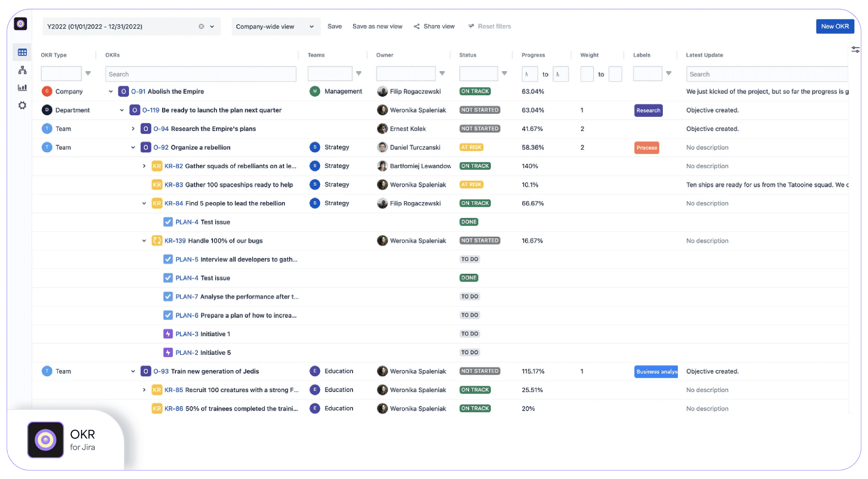Open the KR-83 key result link
Image resolution: width=868 pixels, height=479 pixels.
click(174, 185)
